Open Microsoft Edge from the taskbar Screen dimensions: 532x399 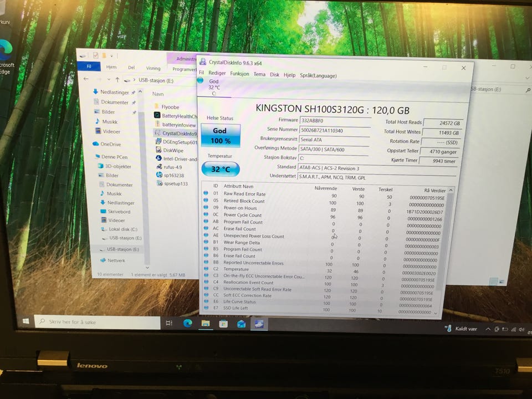(188, 323)
